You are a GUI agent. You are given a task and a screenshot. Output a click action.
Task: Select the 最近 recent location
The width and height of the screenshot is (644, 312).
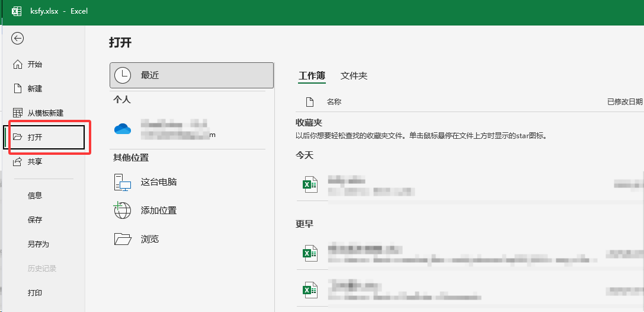[x=191, y=75]
